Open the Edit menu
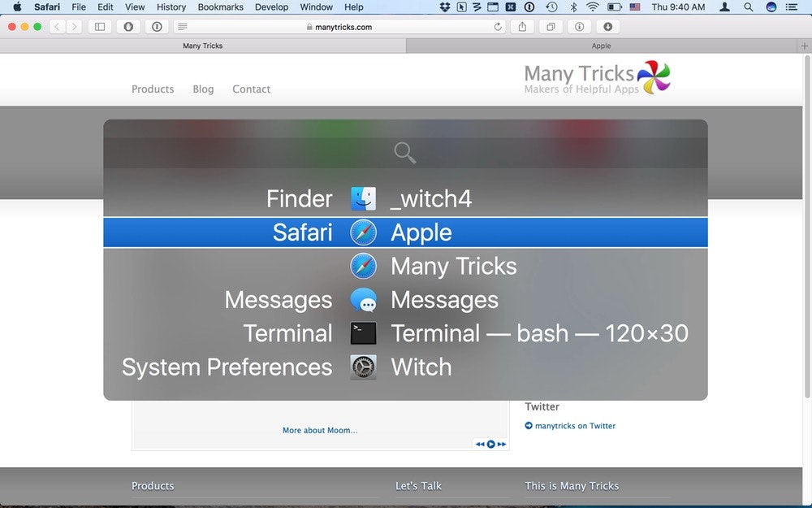This screenshot has height=508, width=812. [105, 7]
